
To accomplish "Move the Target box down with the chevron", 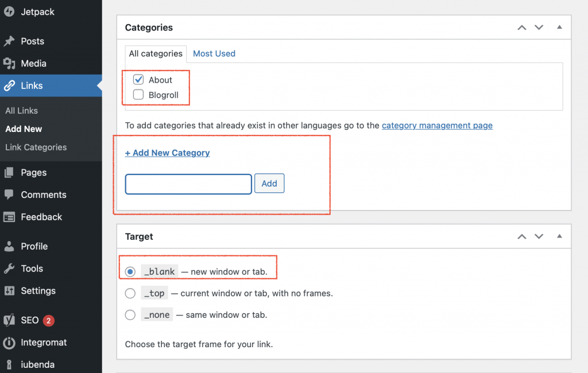I will click(539, 236).
